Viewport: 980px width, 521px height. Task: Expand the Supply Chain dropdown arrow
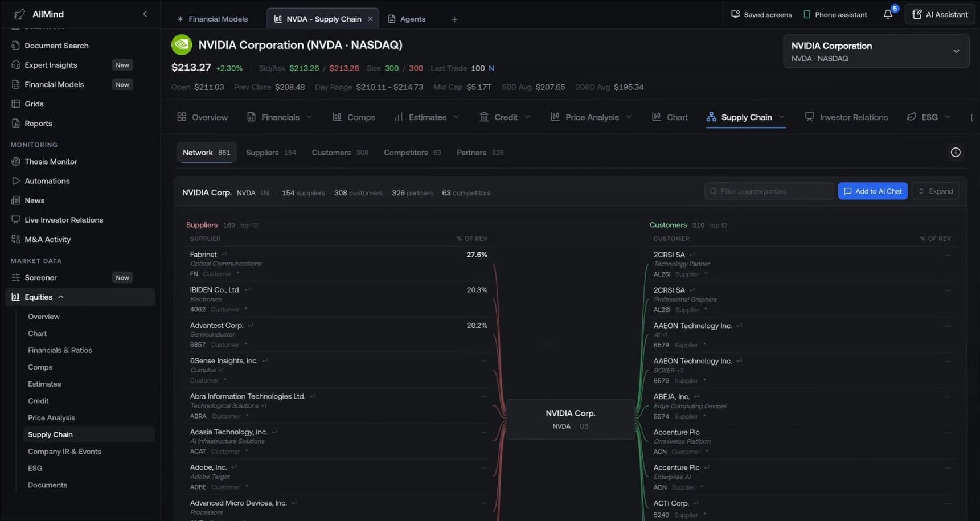(782, 117)
